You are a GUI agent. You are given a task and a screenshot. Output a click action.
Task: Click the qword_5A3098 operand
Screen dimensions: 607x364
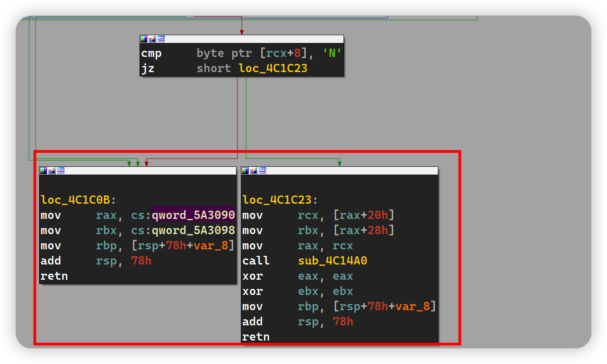(x=193, y=230)
